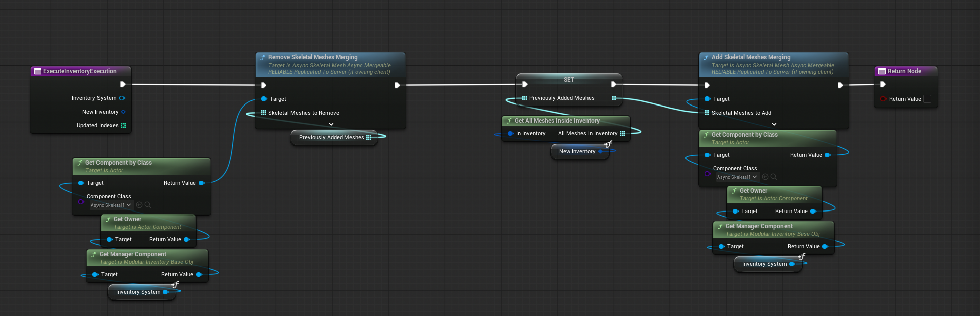980x316 pixels.
Task: Click the Target pin of the right Get Manager Component
Action: 721,246
